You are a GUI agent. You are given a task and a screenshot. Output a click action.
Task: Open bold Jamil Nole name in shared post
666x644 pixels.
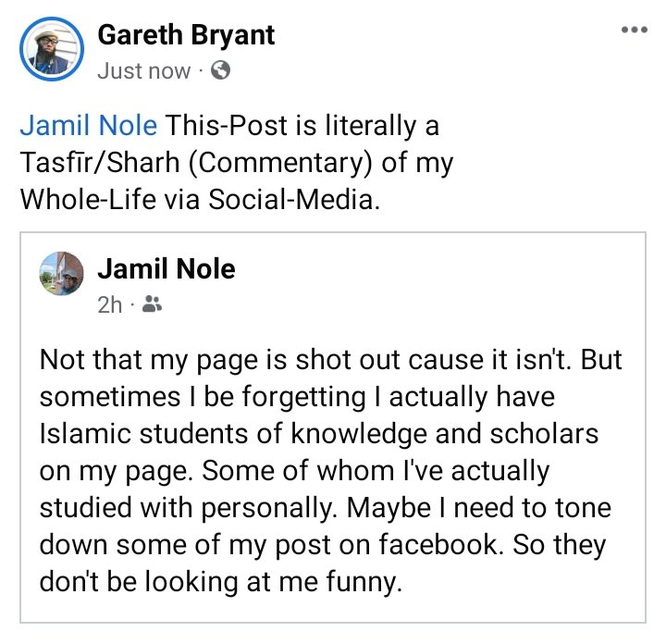pos(166,268)
